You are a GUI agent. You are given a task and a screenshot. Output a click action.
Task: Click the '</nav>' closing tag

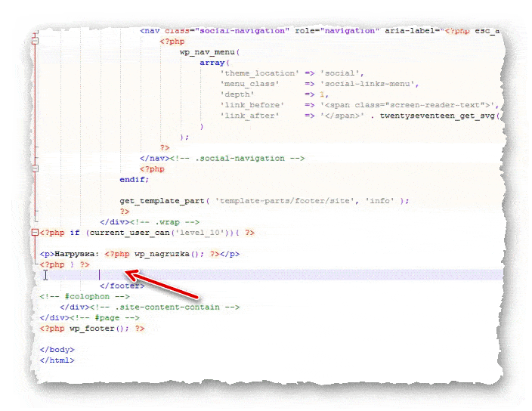click(x=154, y=158)
